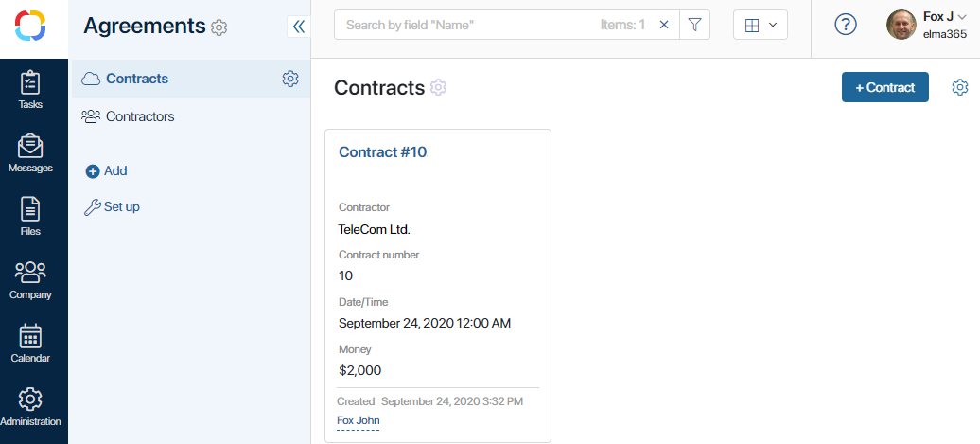Select Contractors in the Agreements menu
The height and width of the screenshot is (444, 980).
click(140, 116)
